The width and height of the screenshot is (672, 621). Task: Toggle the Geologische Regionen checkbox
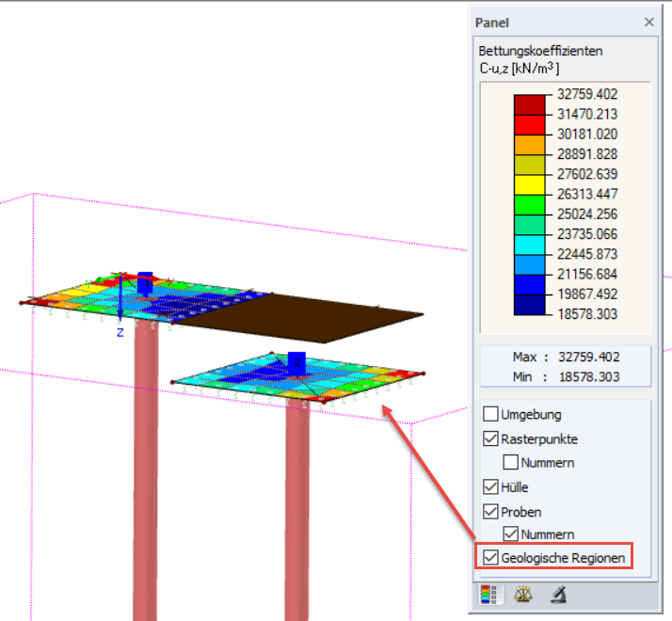pos(490,558)
